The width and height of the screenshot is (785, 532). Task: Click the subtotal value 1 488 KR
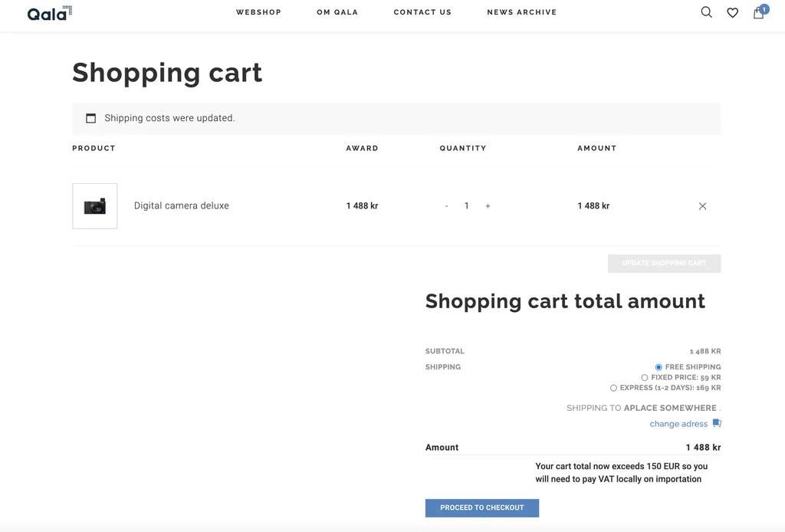705,351
